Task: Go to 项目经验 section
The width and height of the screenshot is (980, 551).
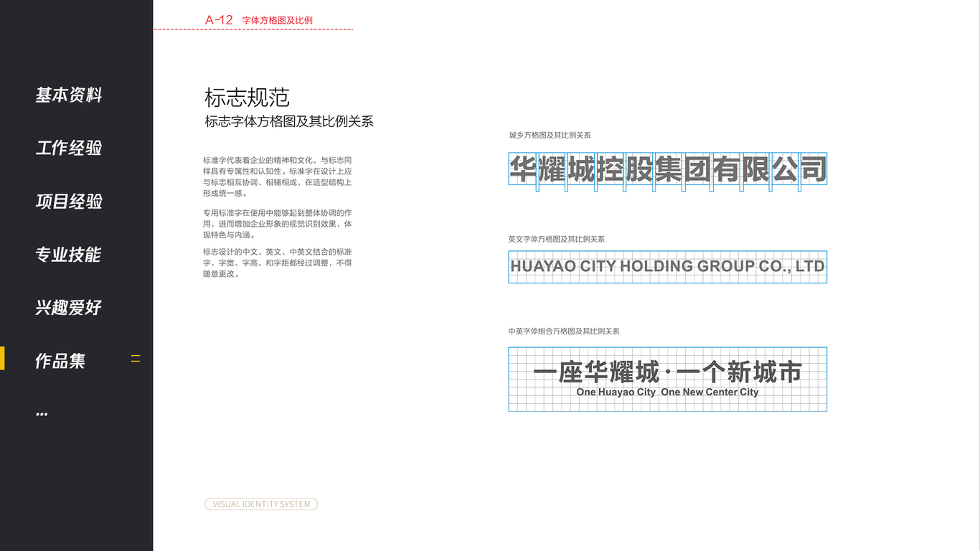Action: 69,201
